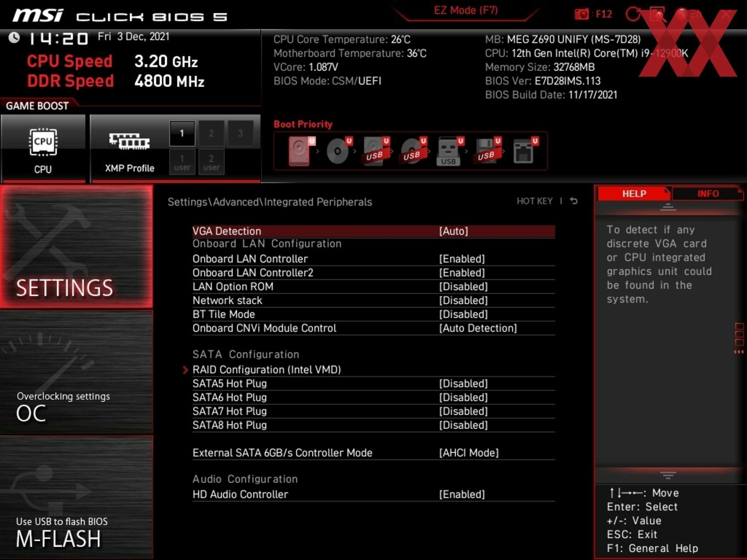Select the network boot device icon
Image resolution: width=747 pixels, height=560 pixels.
(x=525, y=150)
